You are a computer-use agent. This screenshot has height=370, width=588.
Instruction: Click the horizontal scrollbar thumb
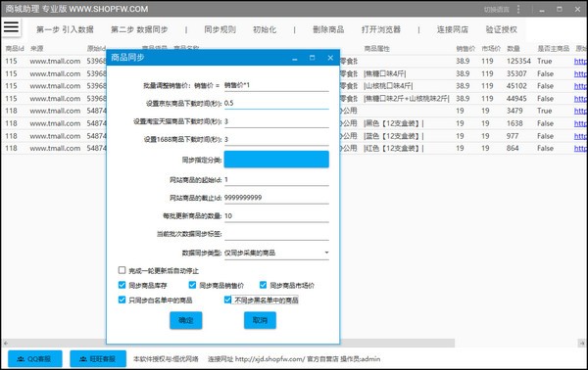click(x=397, y=343)
